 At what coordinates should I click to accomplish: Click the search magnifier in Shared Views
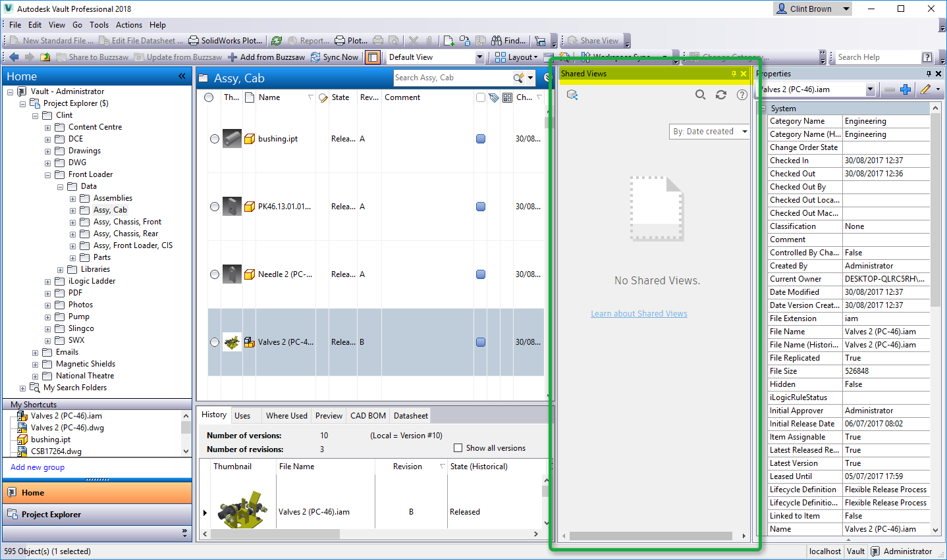(700, 95)
